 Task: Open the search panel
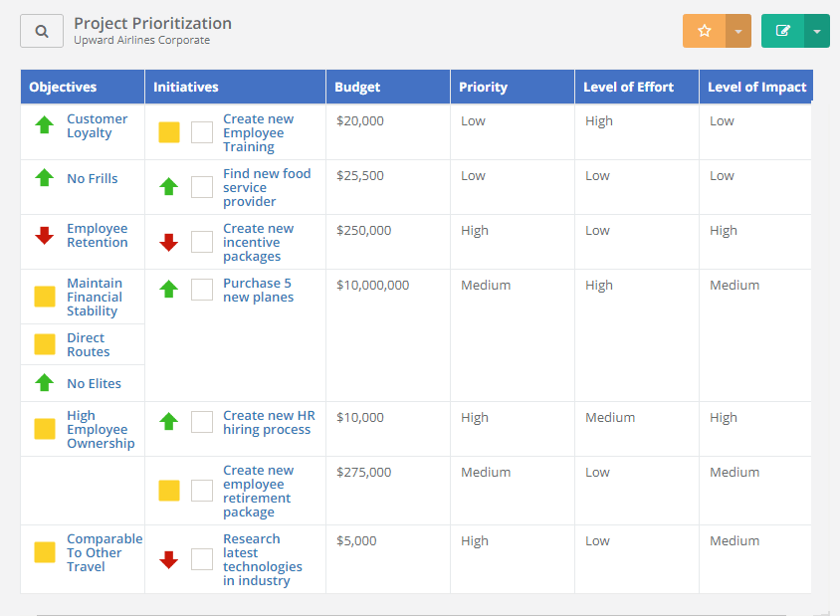click(41, 31)
